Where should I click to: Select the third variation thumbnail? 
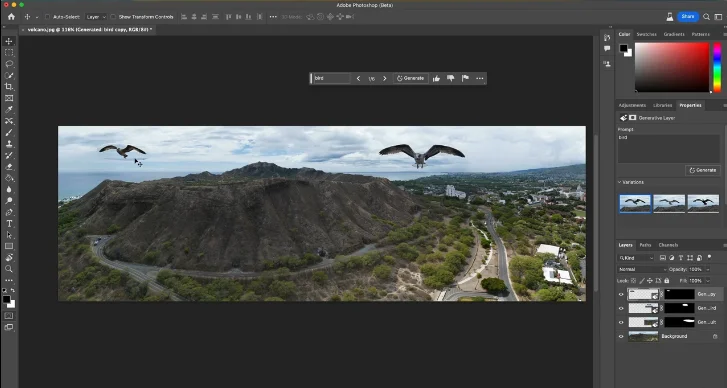click(x=703, y=204)
